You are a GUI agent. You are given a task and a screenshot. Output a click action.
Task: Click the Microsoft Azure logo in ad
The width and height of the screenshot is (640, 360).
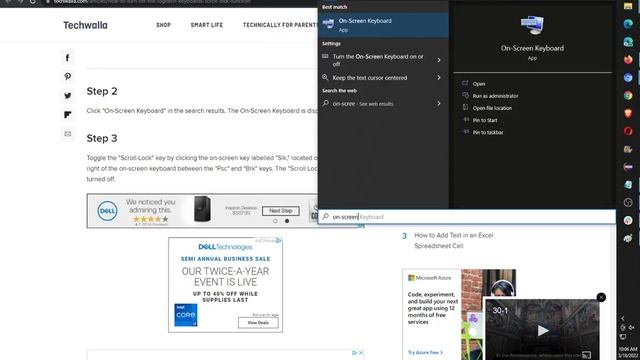(x=430, y=278)
